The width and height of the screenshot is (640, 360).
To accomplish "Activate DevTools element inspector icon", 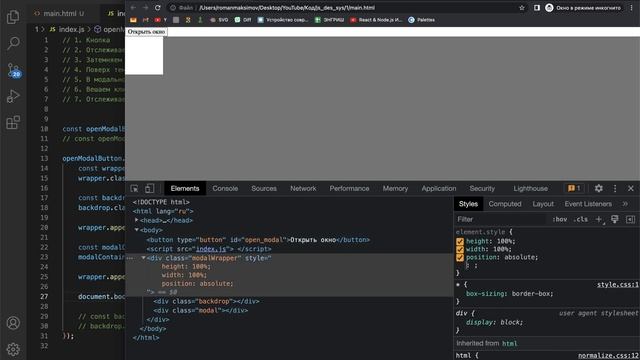I will click(134, 188).
